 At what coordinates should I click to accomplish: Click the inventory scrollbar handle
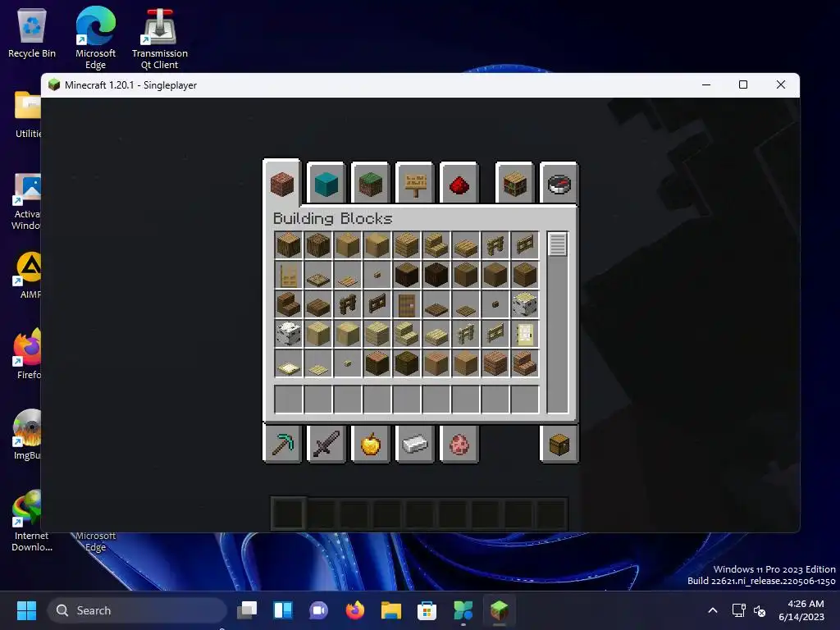[558, 244]
